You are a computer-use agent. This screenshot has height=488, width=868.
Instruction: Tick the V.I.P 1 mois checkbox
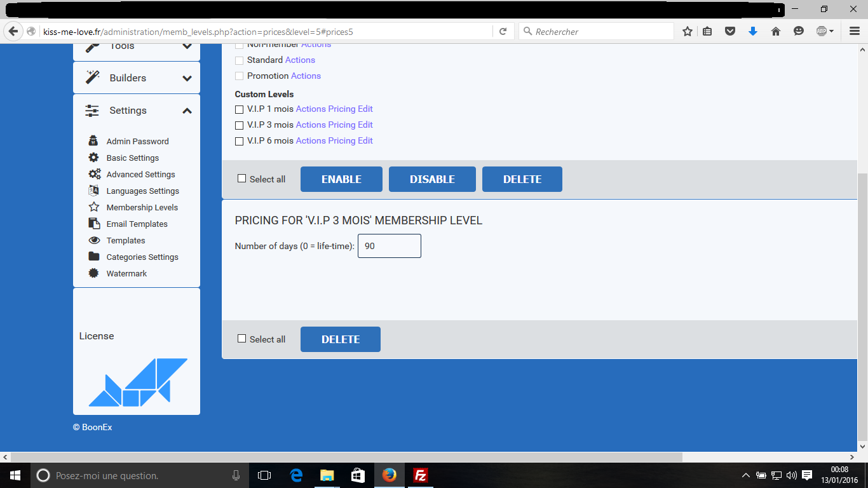click(240, 109)
